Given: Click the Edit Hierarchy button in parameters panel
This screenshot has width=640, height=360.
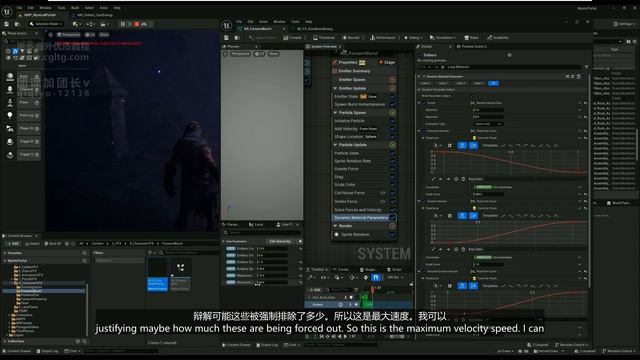Looking at the screenshot, I should 280,242.
